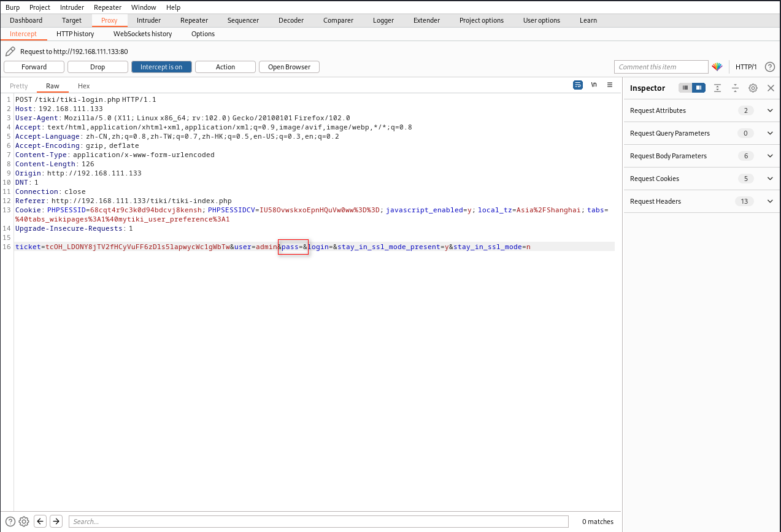Image resolution: width=781 pixels, height=532 pixels.
Task: Click the pencil edit icon beside the request URL
Action: click(x=10, y=52)
